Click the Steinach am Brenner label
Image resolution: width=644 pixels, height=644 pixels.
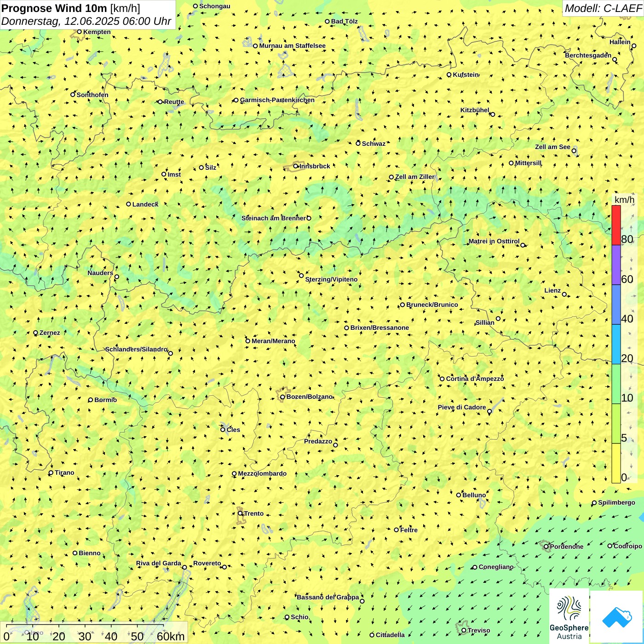(274, 218)
